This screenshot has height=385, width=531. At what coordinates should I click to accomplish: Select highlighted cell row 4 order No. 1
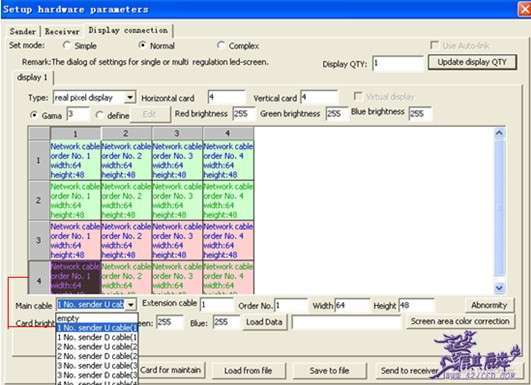tap(75, 277)
